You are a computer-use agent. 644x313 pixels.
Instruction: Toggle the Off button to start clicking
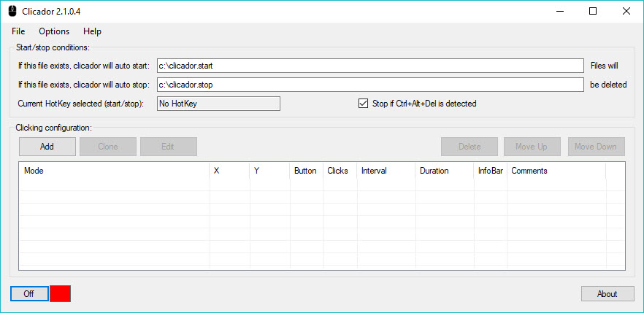tap(29, 294)
